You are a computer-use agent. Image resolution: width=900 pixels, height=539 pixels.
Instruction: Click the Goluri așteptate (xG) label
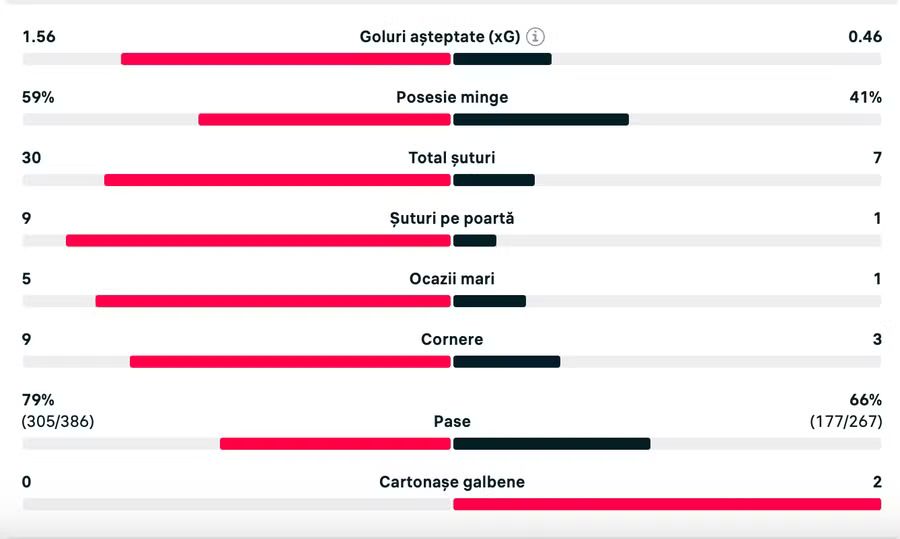(440, 37)
